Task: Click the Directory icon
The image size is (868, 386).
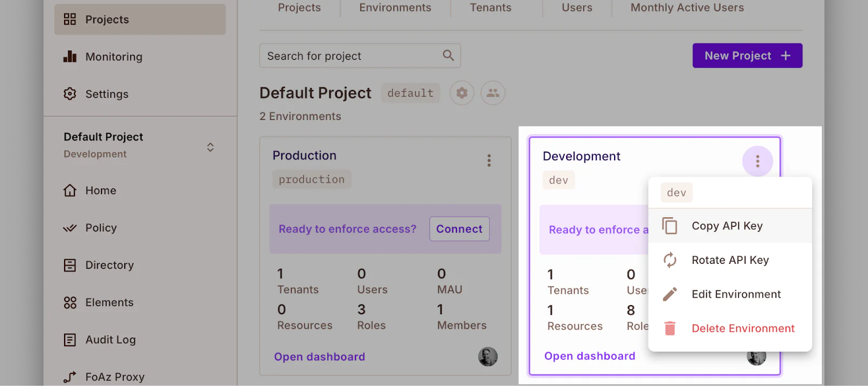Action: [x=70, y=265]
